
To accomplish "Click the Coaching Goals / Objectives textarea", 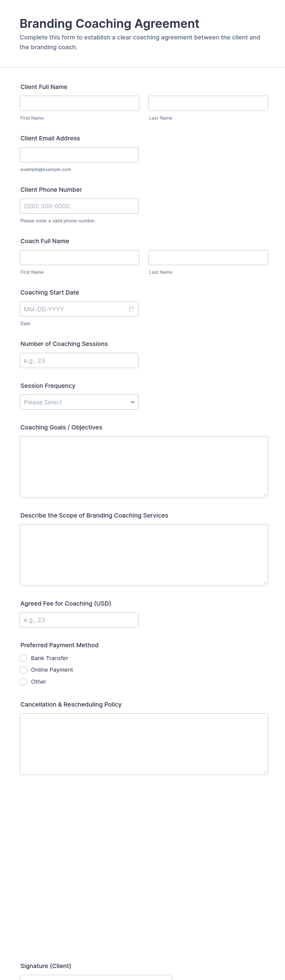I will pos(144,467).
